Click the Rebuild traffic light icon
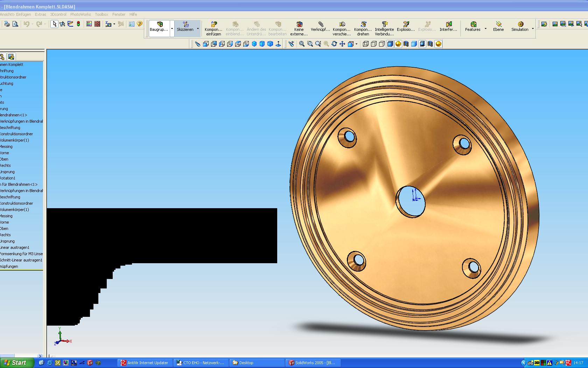588x368 pixels. click(78, 24)
